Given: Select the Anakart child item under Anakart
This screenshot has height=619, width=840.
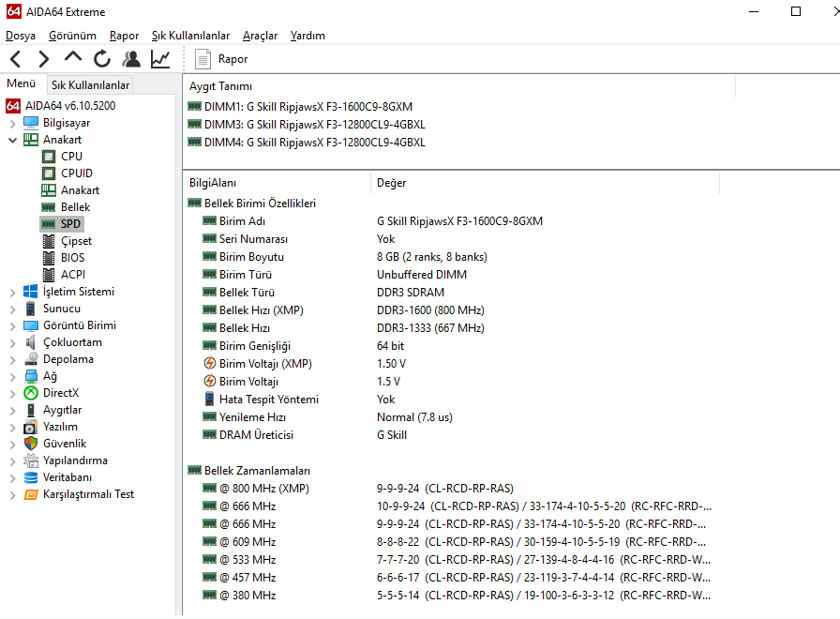Looking at the screenshot, I should coord(80,190).
